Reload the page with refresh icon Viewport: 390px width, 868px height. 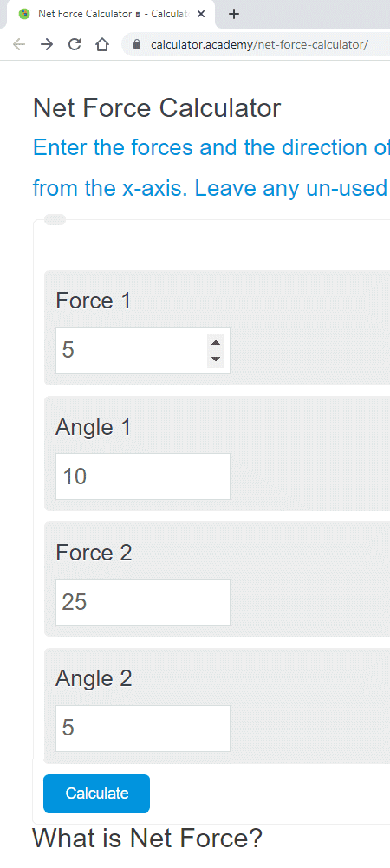click(x=75, y=44)
